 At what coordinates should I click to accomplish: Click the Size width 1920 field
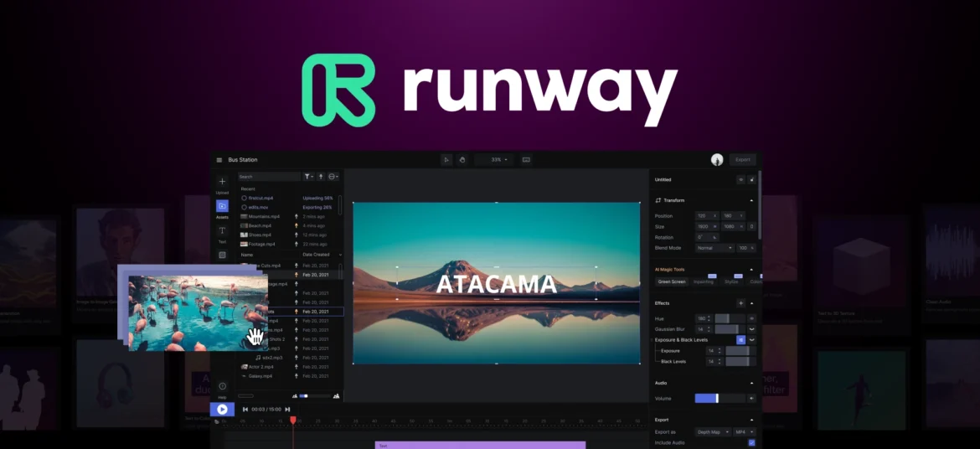pos(708,226)
